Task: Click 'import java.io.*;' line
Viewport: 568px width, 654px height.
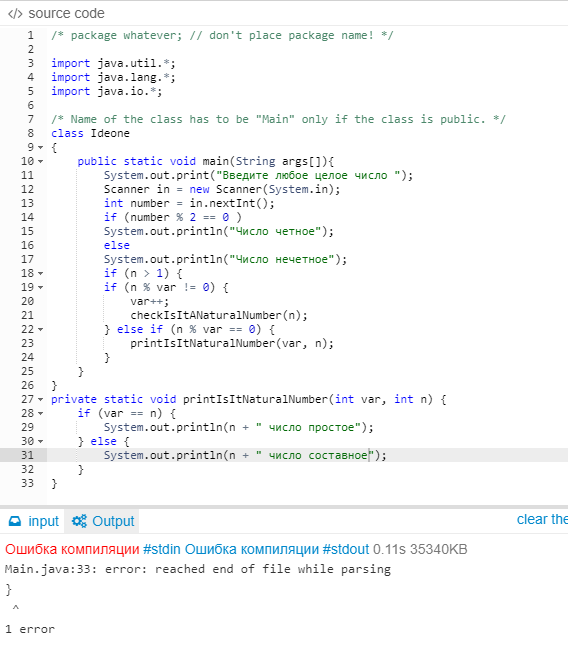Action: click(x=107, y=91)
